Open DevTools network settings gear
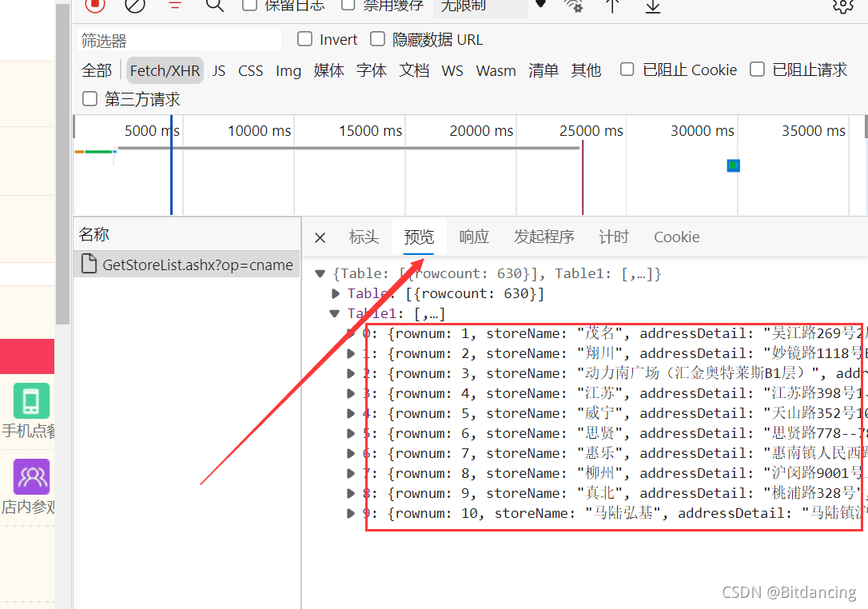868x609 pixels. click(842, 5)
